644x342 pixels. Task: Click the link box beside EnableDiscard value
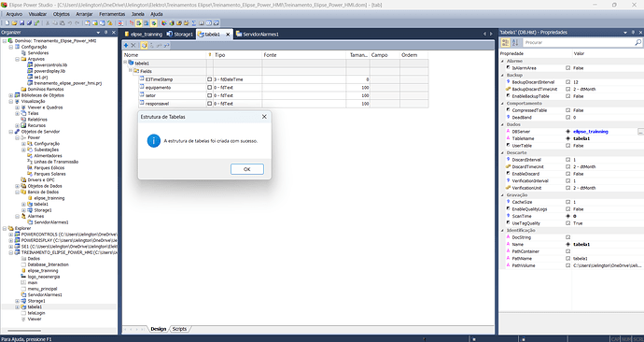(x=568, y=174)
